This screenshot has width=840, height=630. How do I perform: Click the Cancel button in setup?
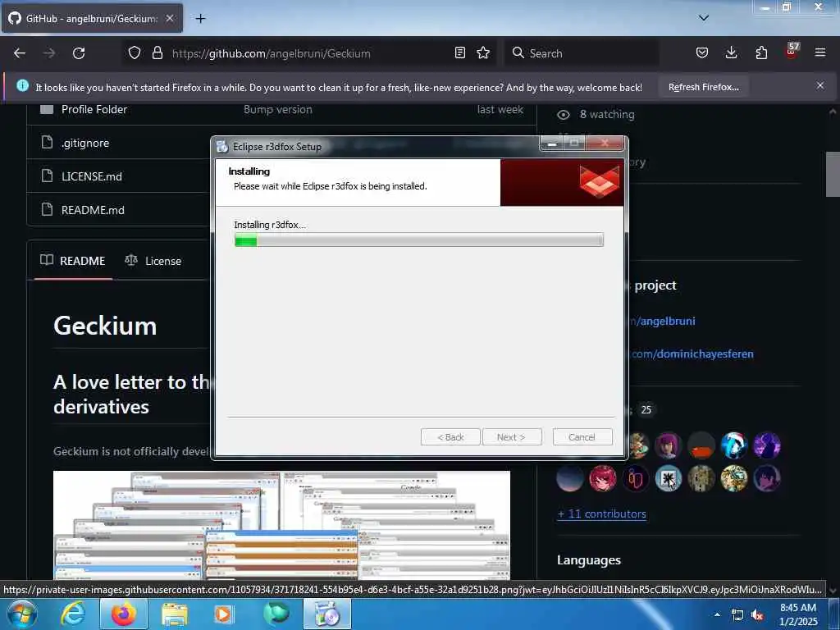click(x=582, y=437)
